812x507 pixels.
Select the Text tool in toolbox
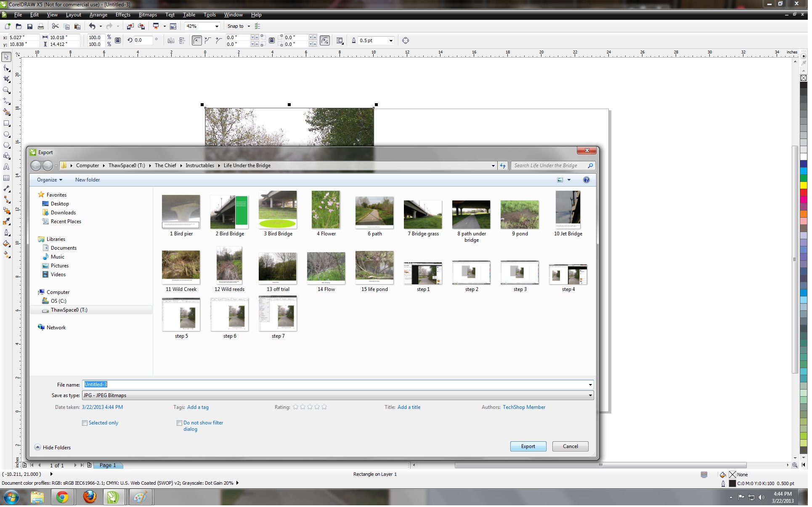click(6, 167)
